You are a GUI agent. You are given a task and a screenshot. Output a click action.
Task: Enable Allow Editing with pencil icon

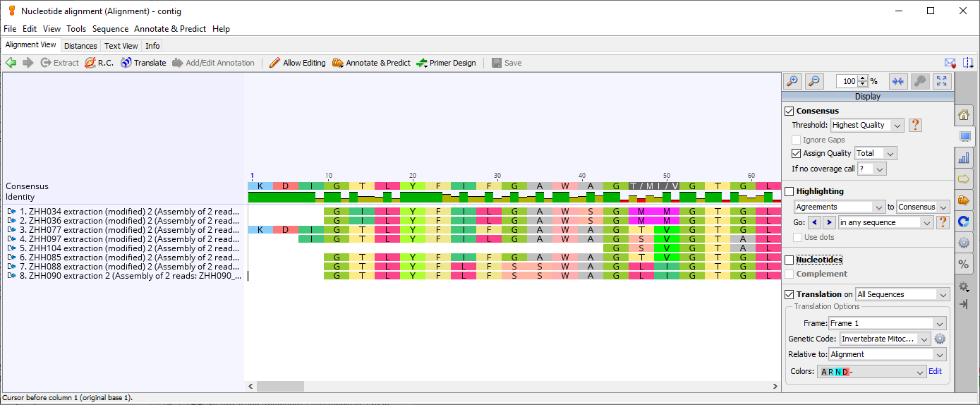point(297,63)
